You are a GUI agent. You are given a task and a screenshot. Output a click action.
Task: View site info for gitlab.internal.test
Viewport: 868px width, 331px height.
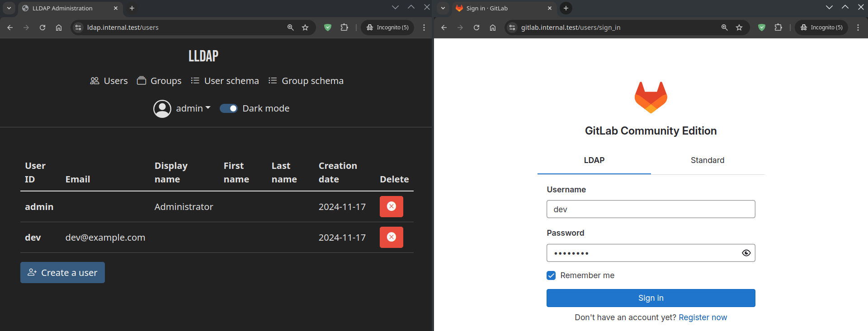512,28
